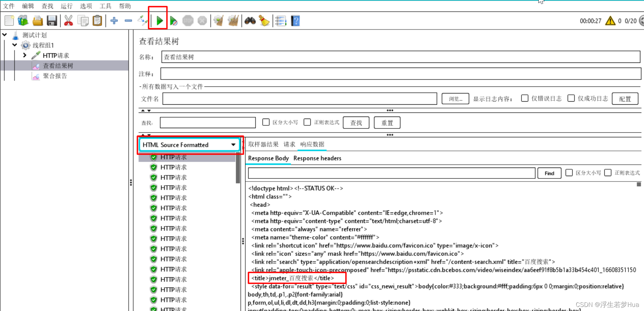Click the Copy icon

coord(83,21)
